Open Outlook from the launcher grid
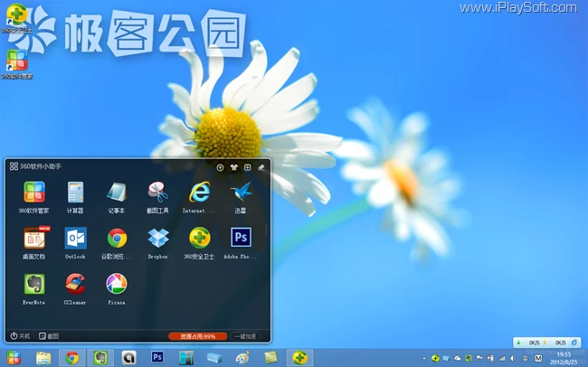588x367 pixels. point(75,239)
